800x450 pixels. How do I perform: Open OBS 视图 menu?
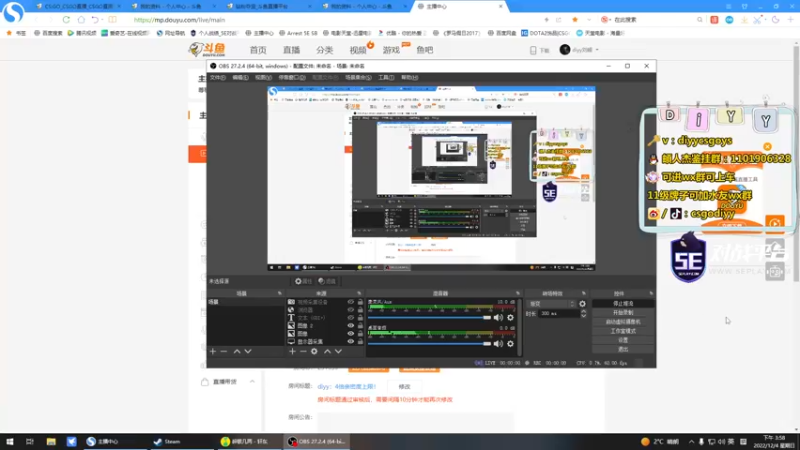263,78
